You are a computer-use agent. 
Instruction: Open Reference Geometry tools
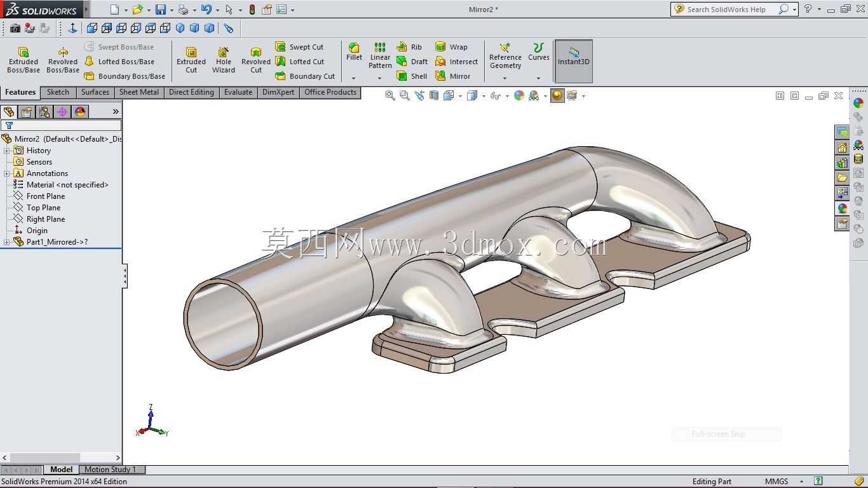click(x=505, y=56)
